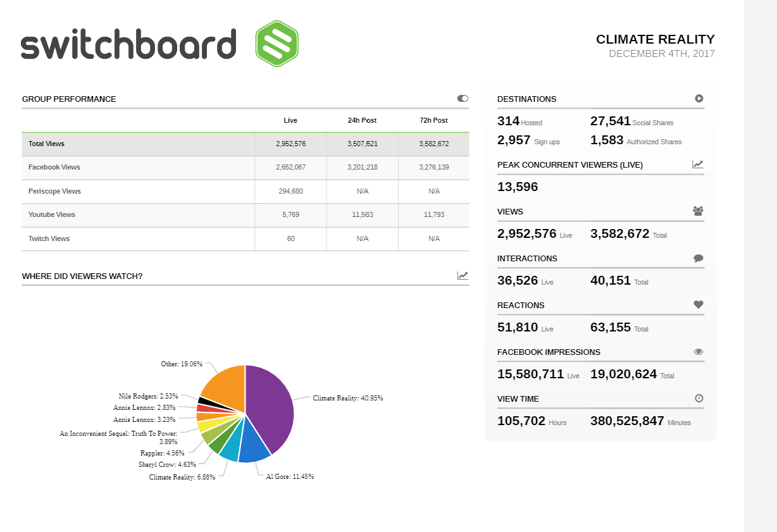Click the 'Annie Lennox: 2.83%' chart label
Image resolution: width=777 pixels, height=532 pixels.
click(x=144, y=408)
